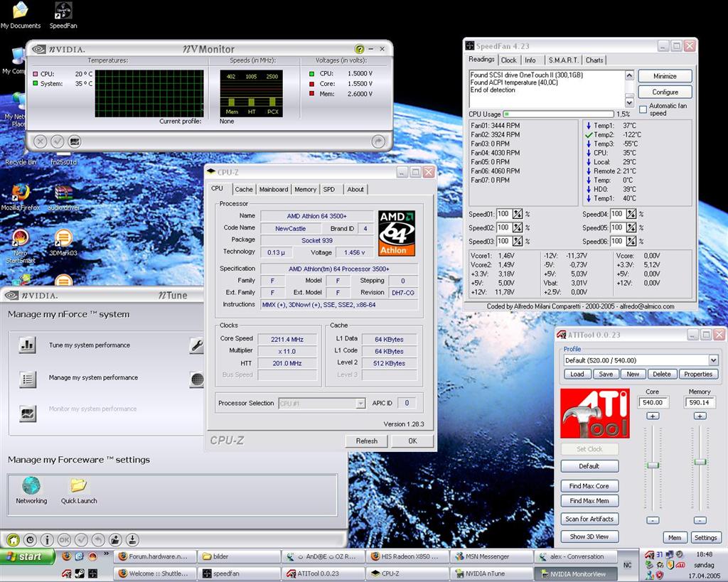Open the Memory tab in CPU-Z
Screen dimensions: 728x582
click(305, 189)
